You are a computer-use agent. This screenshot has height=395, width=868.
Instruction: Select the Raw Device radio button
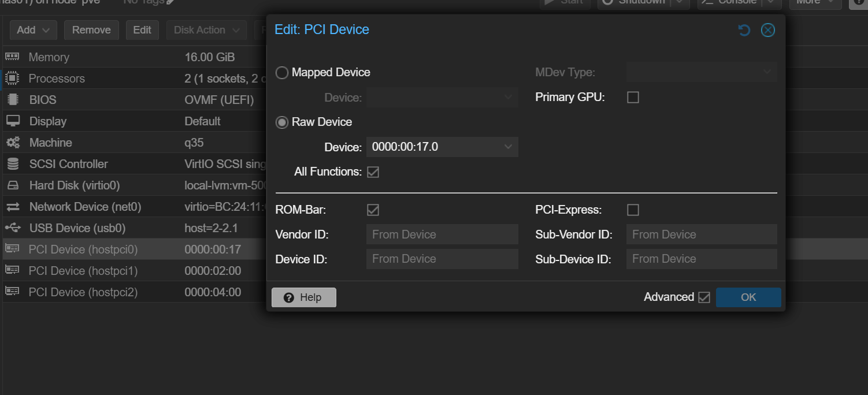(282, 122)
